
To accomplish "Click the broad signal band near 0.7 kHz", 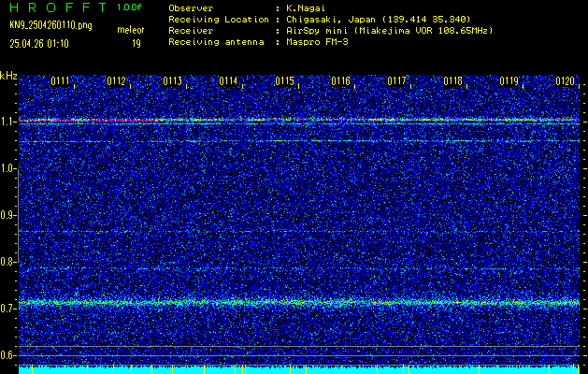I will click(299, 302).
